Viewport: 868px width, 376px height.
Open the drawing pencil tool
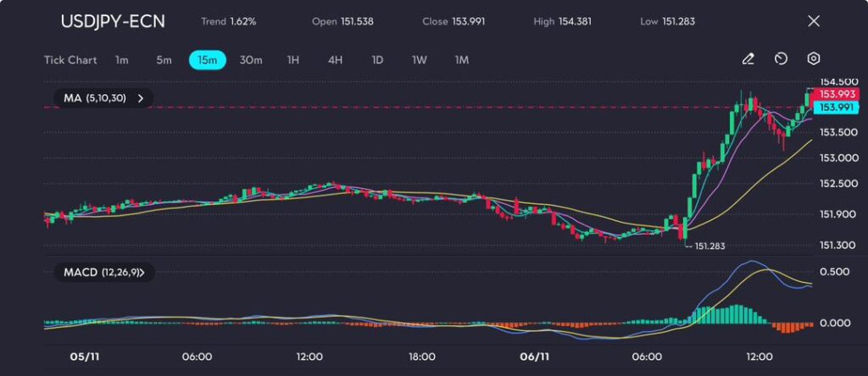(x=748, y=59)
